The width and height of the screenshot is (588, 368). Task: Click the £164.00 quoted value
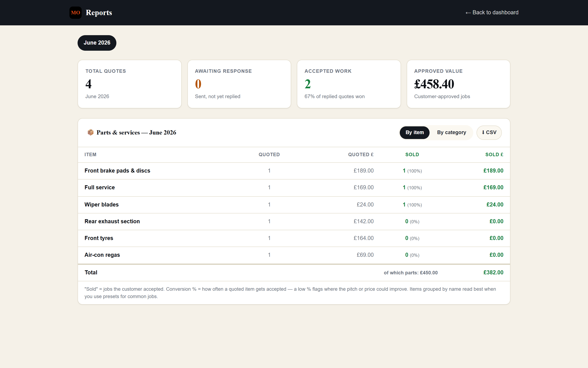[363, 238]
